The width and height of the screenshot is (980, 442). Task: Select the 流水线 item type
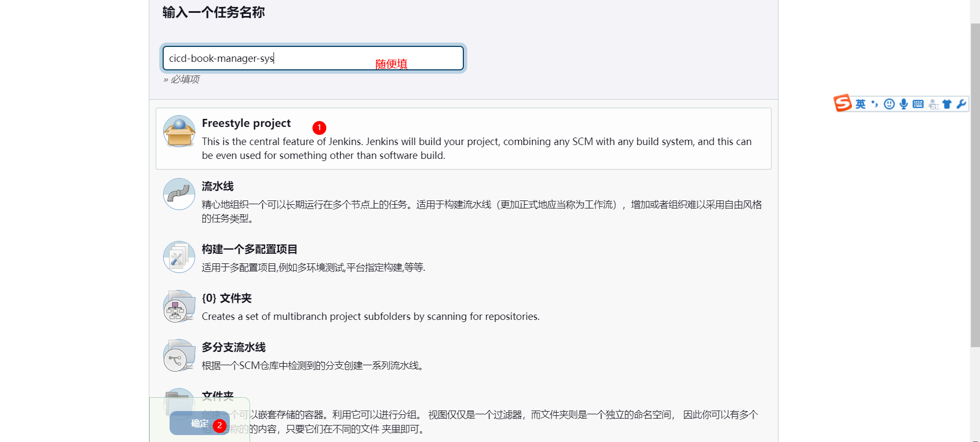[218, 186]
